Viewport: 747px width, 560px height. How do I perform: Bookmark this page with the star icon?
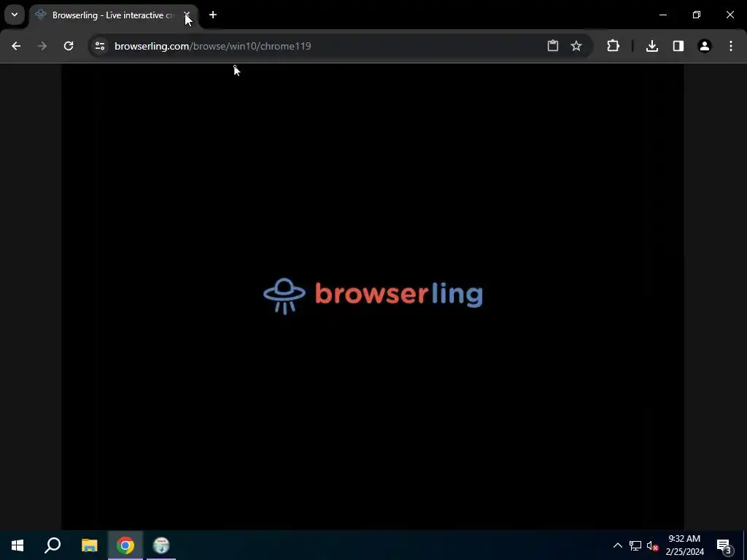coord(576,46)
